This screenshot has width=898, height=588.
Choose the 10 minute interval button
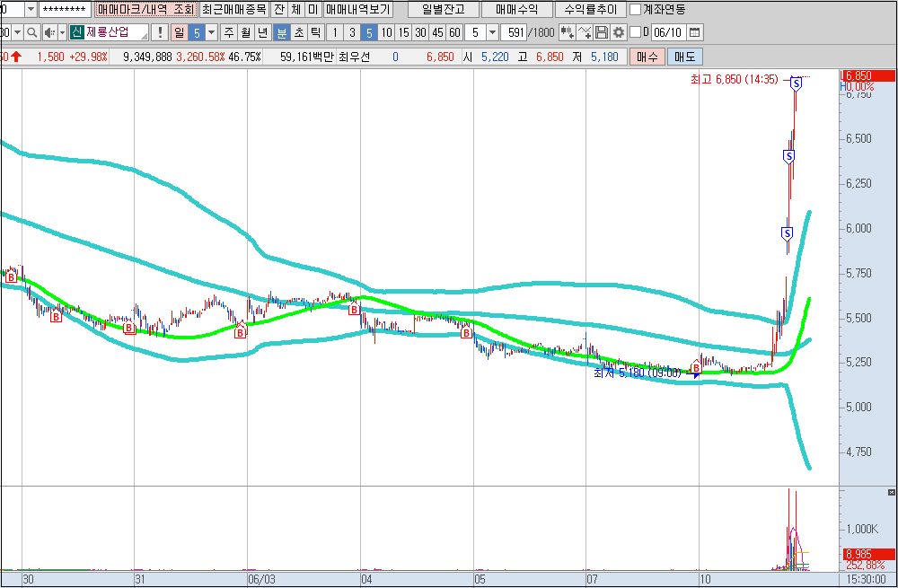click(x=386, y=32)
